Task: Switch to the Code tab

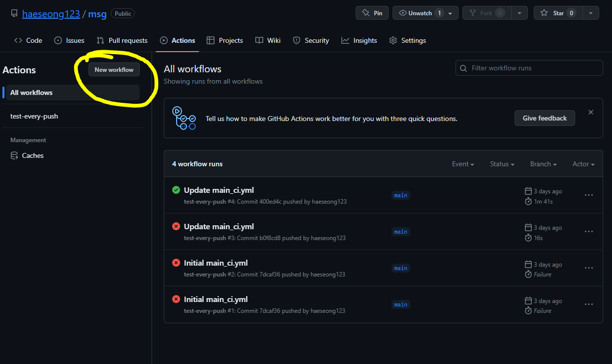Action: [28, 40]
